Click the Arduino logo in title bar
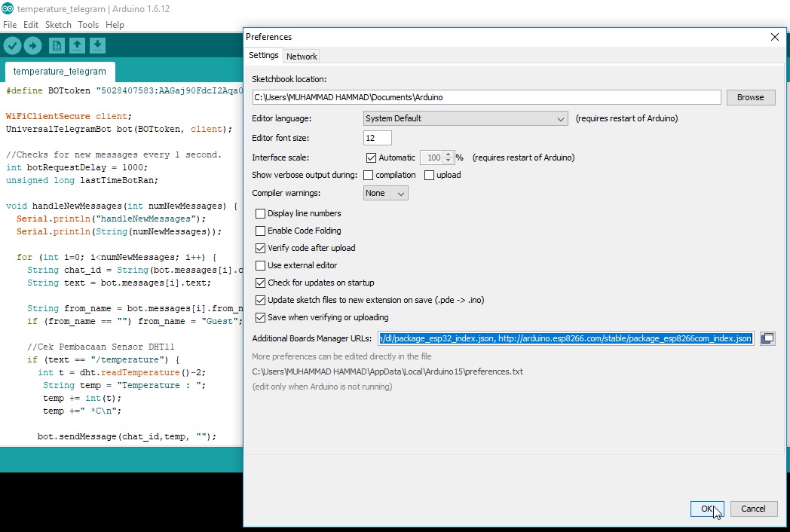The width and height of the screenshot is (790, 532). pos(7,8)
